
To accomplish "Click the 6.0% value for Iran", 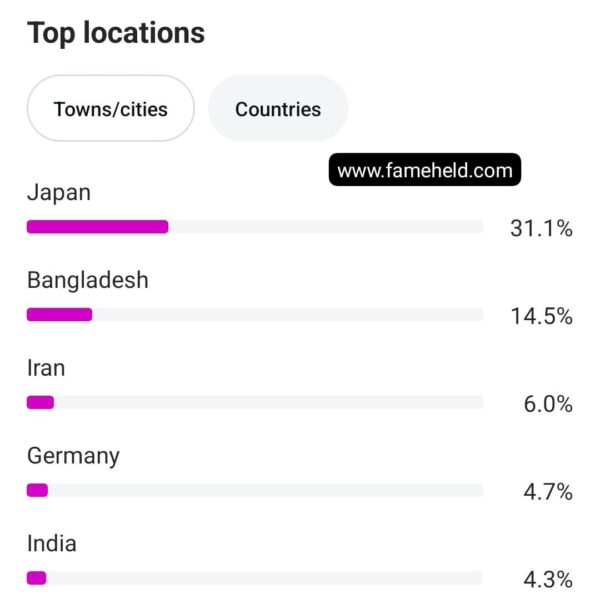I will [x=547, y=405].
